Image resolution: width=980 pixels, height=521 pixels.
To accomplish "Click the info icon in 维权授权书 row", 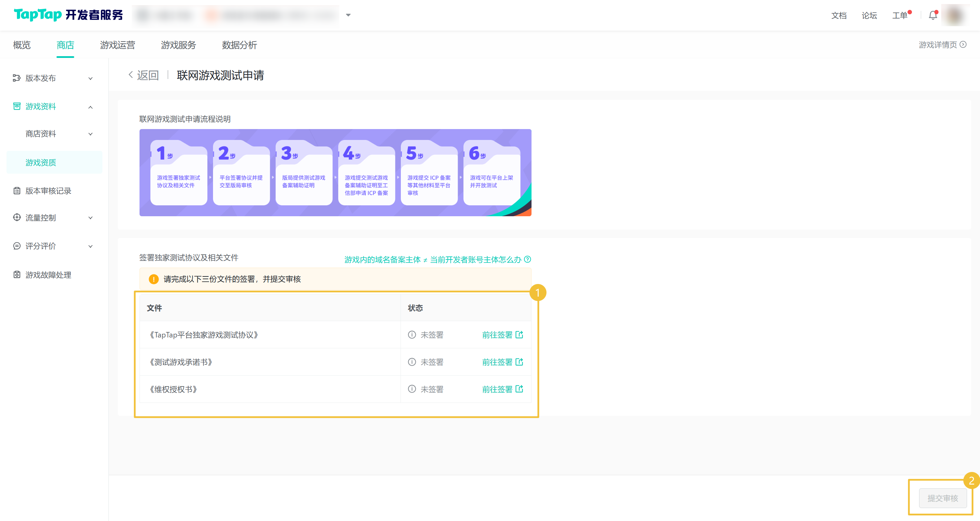I will [x=412, y=389].
